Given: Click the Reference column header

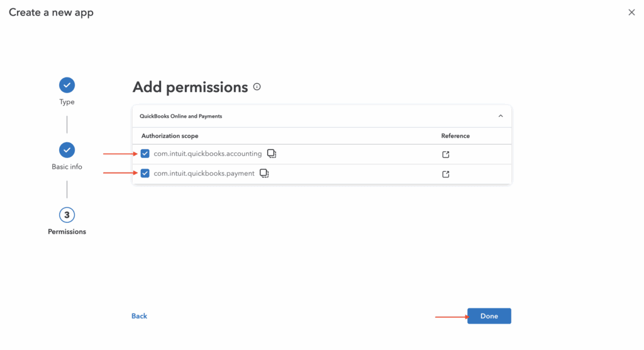Looking at the screenshot, I should 455,136.
